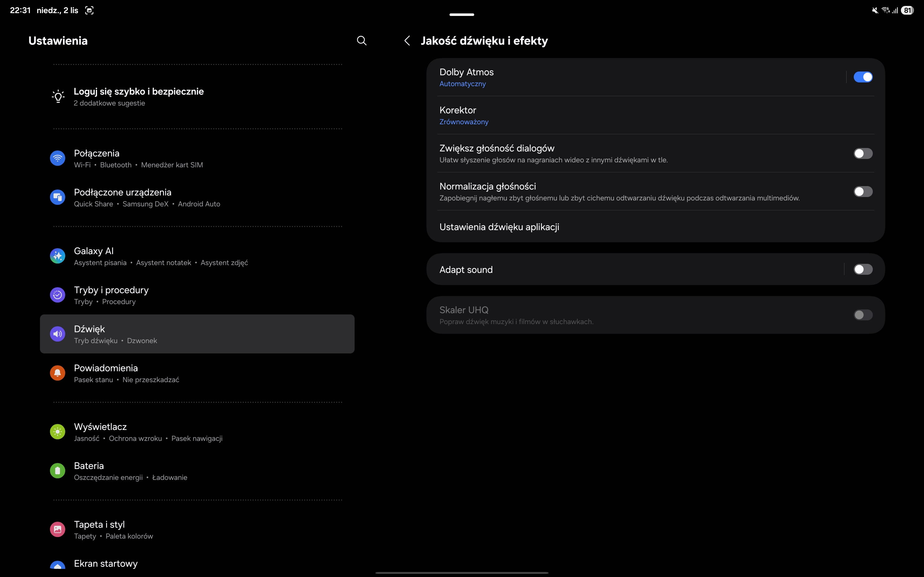Toggle the Adapt sound switch
Image resolution: width=924 pixels, height=577 pixels.
[x=863, y=269]
